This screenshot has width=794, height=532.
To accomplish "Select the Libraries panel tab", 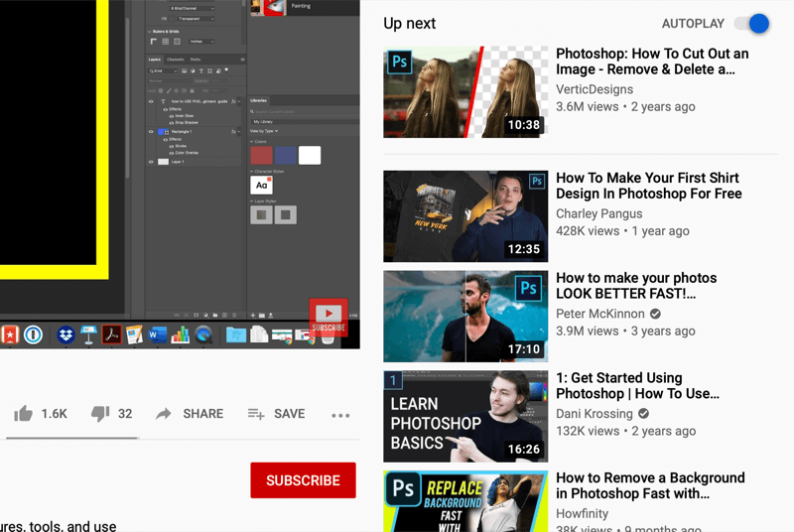I will (x=258, y=100).
